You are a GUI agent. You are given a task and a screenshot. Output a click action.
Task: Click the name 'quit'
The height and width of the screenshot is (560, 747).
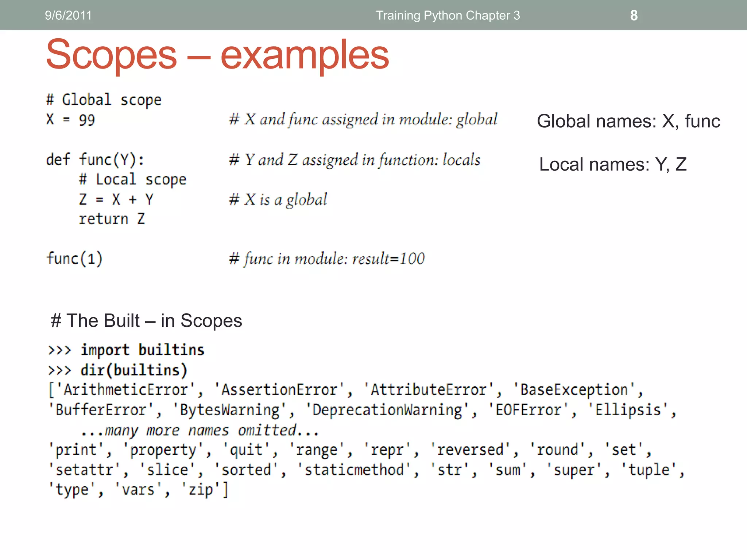tap(246, 450)
